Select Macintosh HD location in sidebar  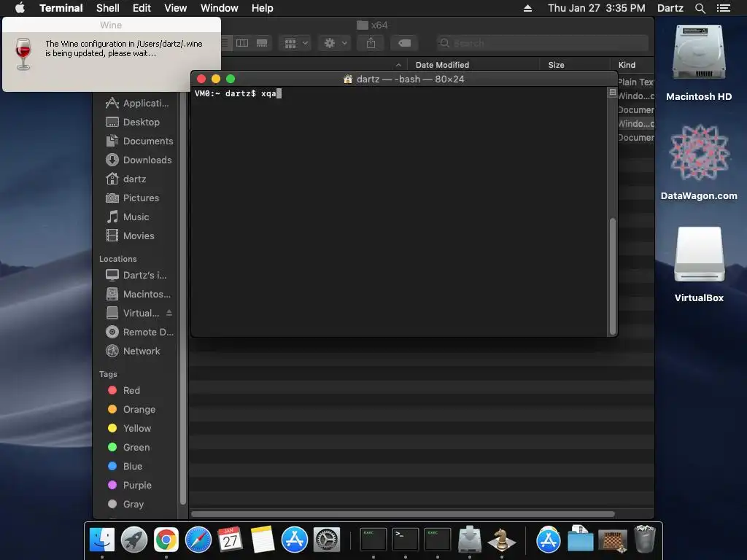click(x=137, y=295)
